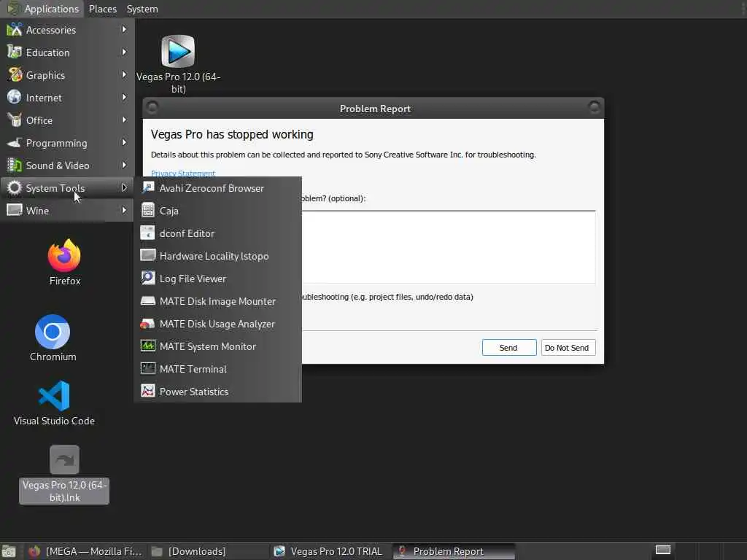Image resolution: width=747 pixels, height=560 pixels.
Task: Open the Places menu
Action: 102,9
